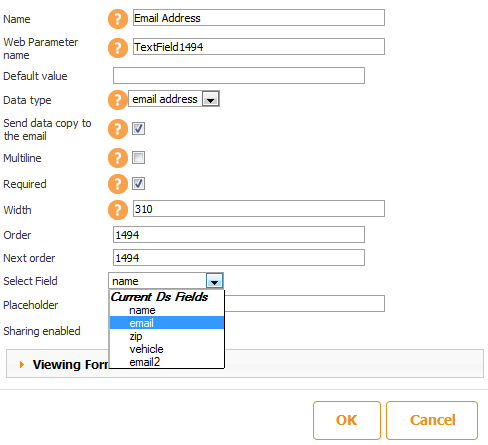This screenshot has height=445, width=488.
Task: Collapse the Select Field dropdown arrow
Action: (x=214, y=281)
